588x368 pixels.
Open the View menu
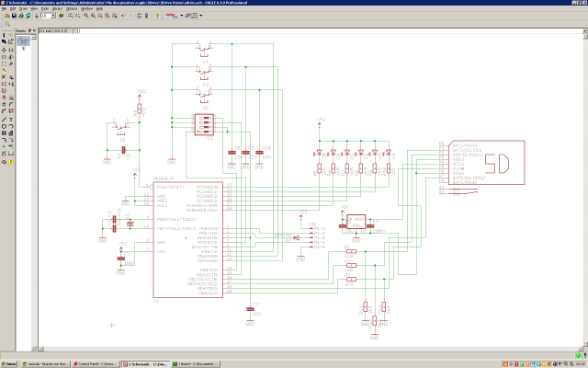pos(34,8)
